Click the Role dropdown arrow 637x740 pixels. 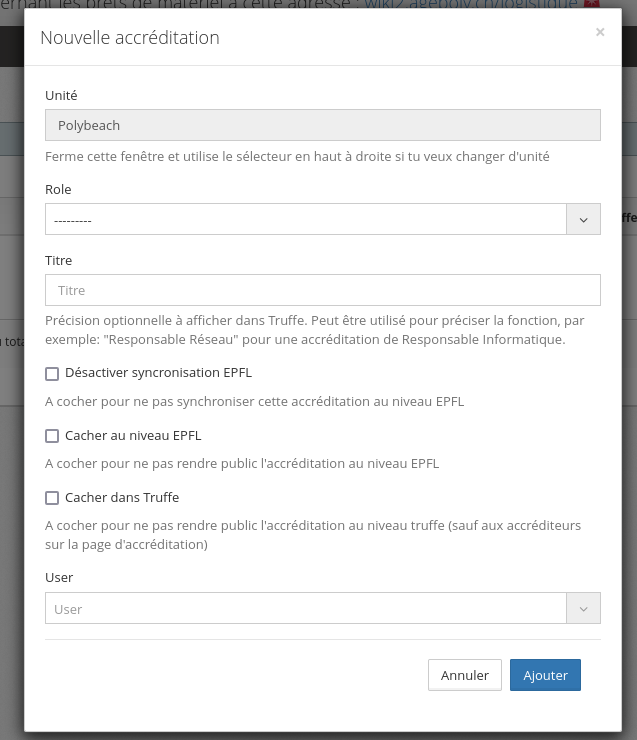[x=583, y=219]
